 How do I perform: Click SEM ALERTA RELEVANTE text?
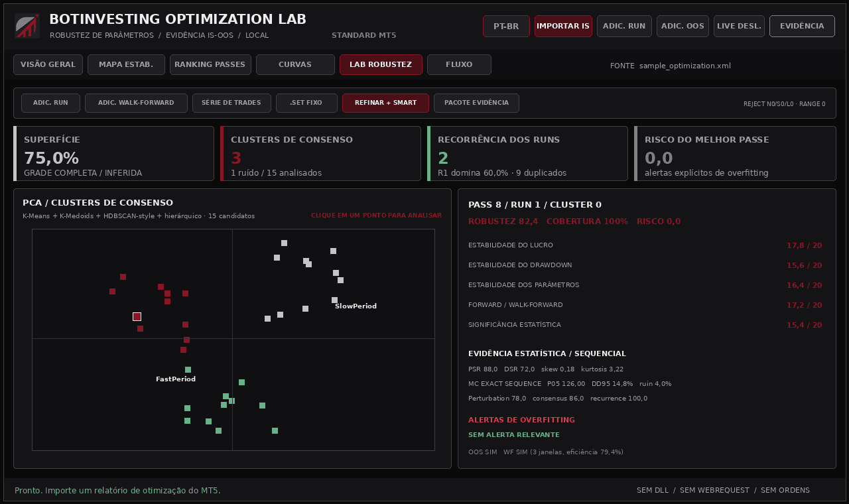(x=514, y=435)
